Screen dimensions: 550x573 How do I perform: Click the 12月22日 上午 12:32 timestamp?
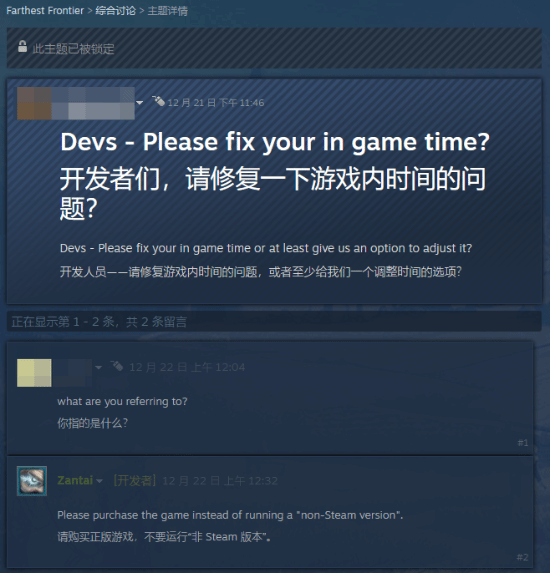click(x=220, y=481)
